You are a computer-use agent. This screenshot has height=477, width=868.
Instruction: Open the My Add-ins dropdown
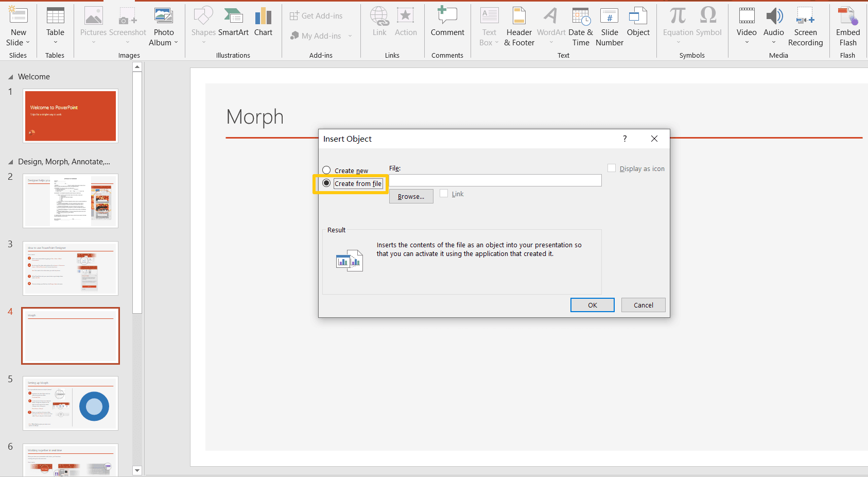coord(350,36)
